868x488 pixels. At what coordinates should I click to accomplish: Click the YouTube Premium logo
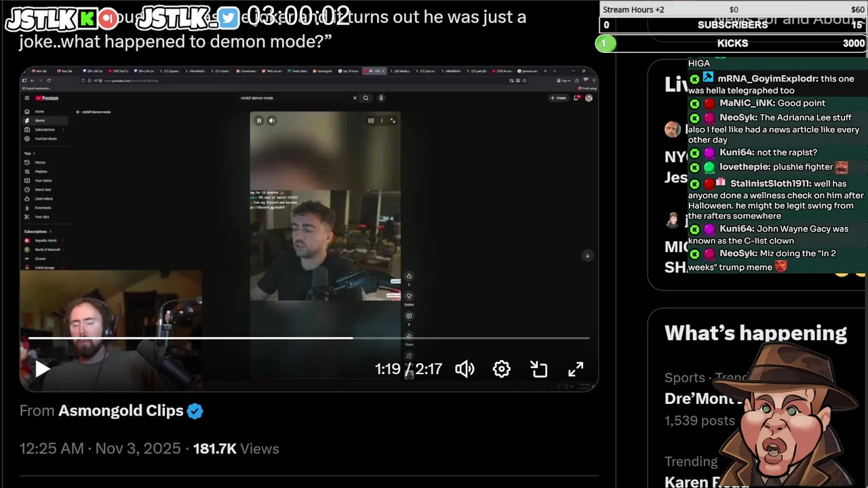tap(47, 98)
